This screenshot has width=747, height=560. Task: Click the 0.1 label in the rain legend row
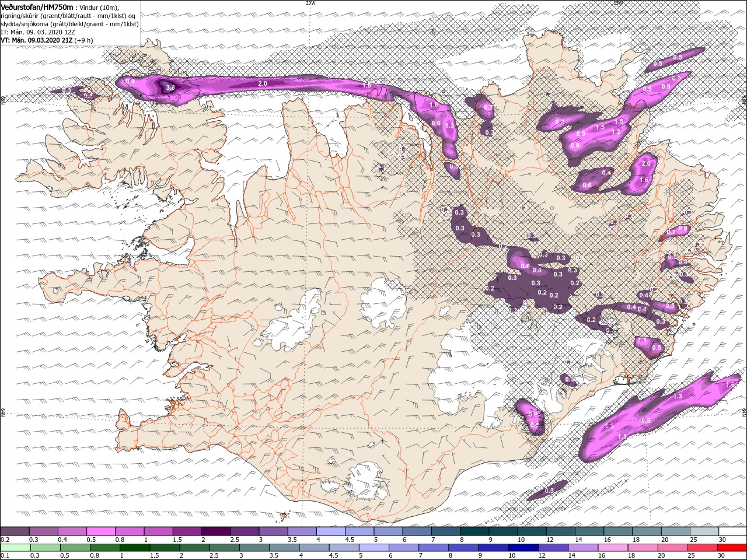(5, 556)
